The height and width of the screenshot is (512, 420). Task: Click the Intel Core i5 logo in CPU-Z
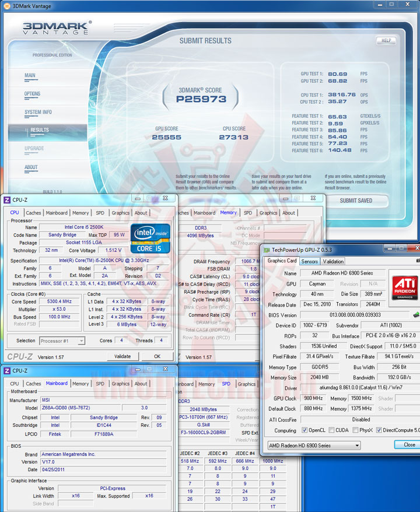150,239
